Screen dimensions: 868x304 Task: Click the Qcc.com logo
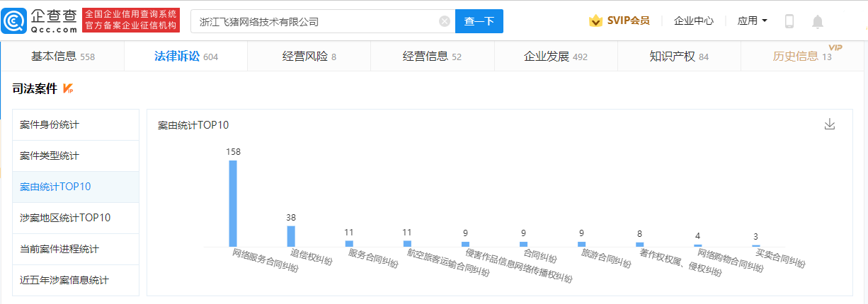coord(40,21)
